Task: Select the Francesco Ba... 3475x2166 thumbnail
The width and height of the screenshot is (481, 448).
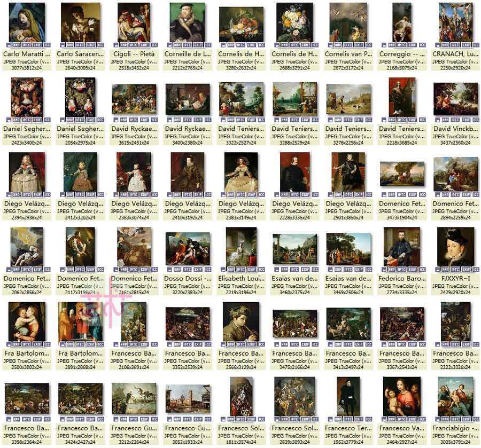Action: pyautogui.click(x=294, y=325)
